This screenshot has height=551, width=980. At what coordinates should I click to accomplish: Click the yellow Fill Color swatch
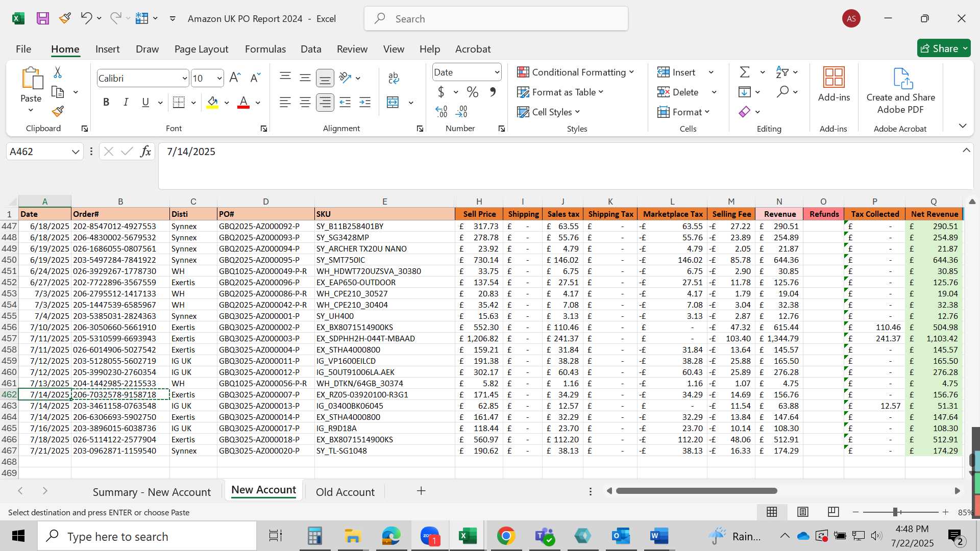213,103
